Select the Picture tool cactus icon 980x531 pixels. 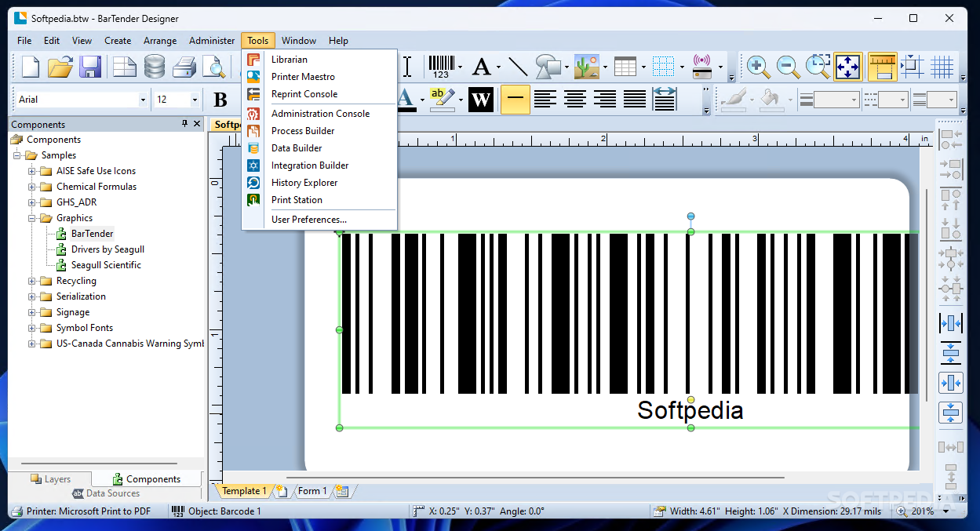pyautogui.click(x=587, y=67)
